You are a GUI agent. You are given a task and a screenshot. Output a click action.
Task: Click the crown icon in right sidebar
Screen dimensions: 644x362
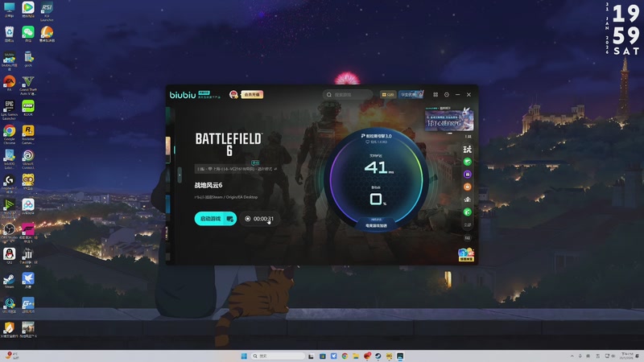tap(468, 200)
